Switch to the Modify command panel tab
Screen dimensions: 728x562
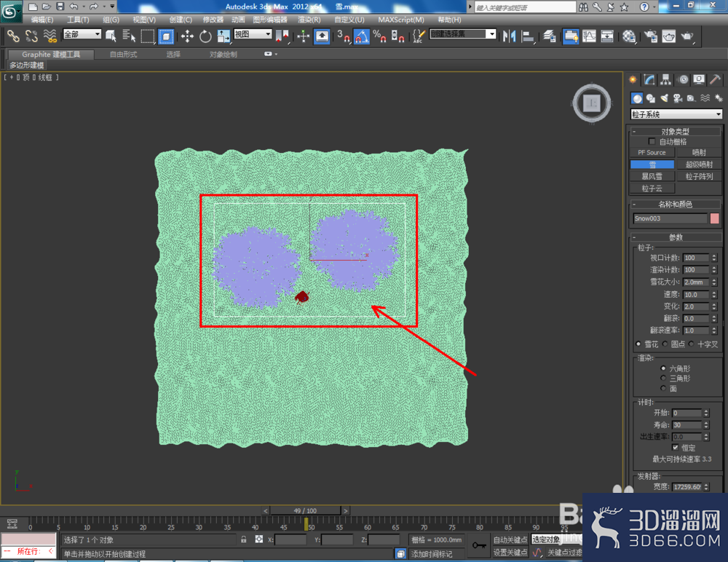(x=649, y=80)
